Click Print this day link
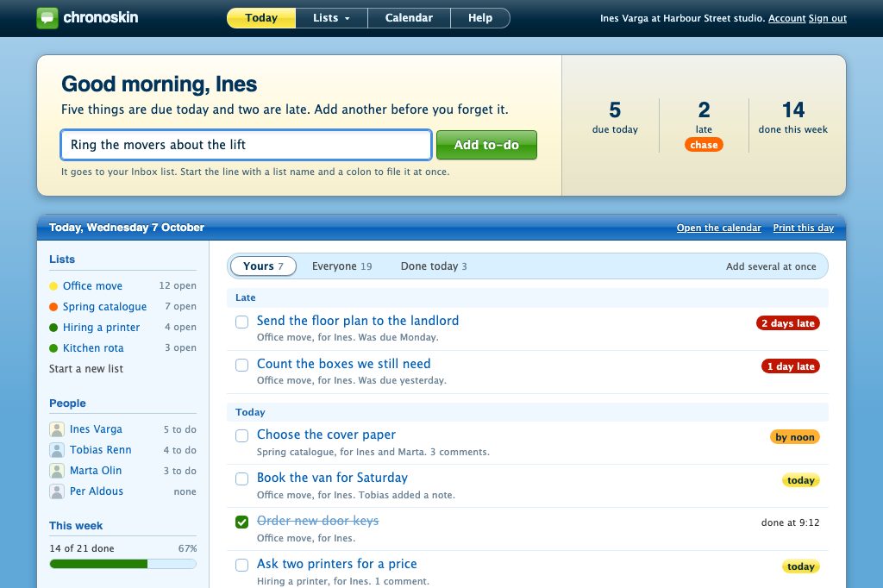The width and height of the screenshot is (883, 588). tap(803, 228)
